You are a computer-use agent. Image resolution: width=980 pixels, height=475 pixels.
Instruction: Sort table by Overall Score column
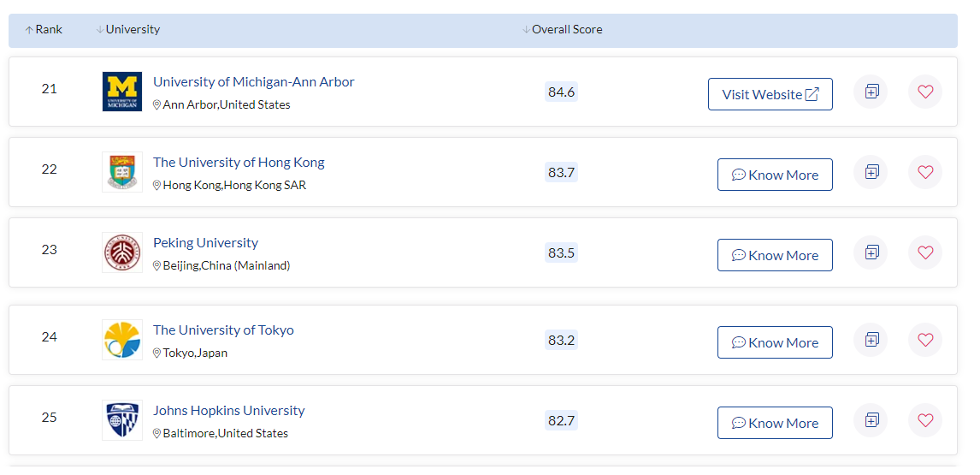click(563, 29)
